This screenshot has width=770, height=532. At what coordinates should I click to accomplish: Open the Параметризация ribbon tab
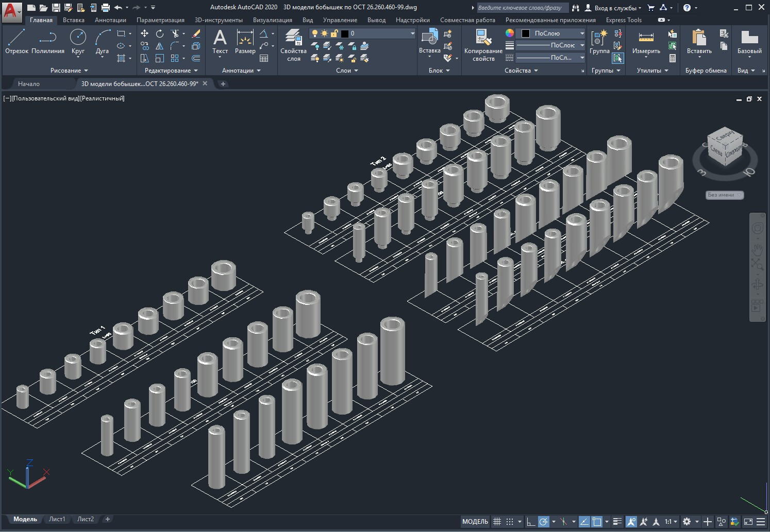(160, 20)
